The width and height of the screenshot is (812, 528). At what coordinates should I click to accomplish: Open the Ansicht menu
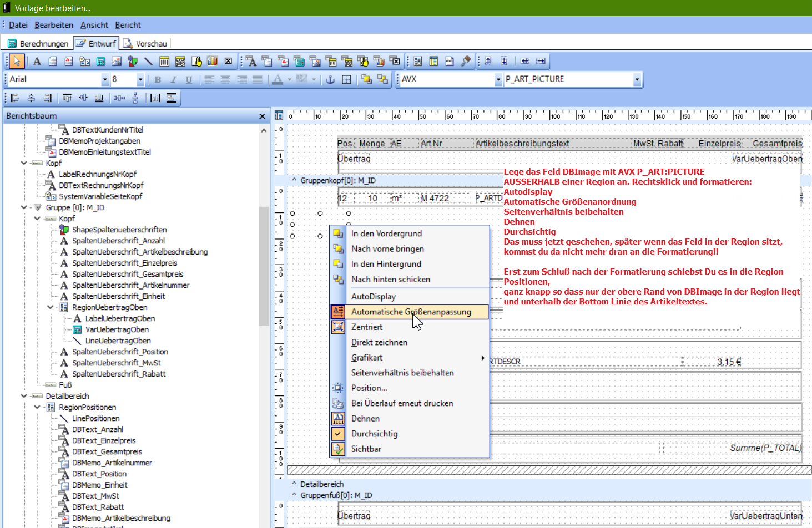tap(94, 25)
